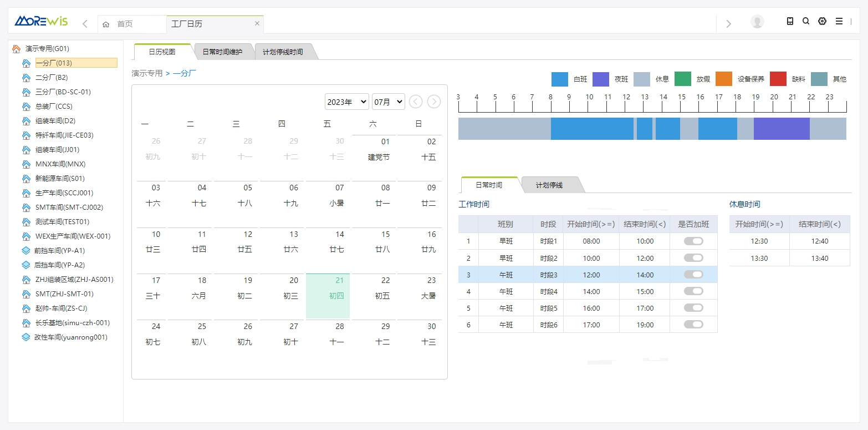Open the 2023年 year dropdown
The image size is (868, 430).
346,102
